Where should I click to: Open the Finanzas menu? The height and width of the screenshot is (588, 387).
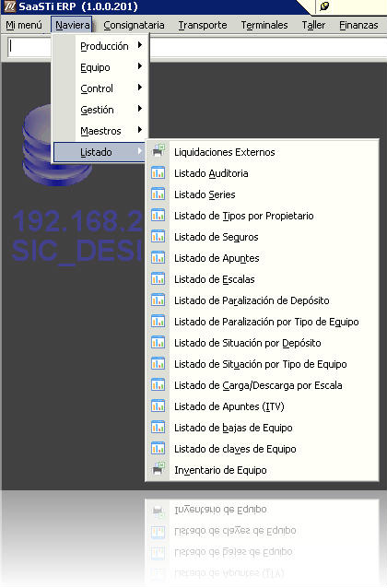pyautogui.click(x=358, y=25)
